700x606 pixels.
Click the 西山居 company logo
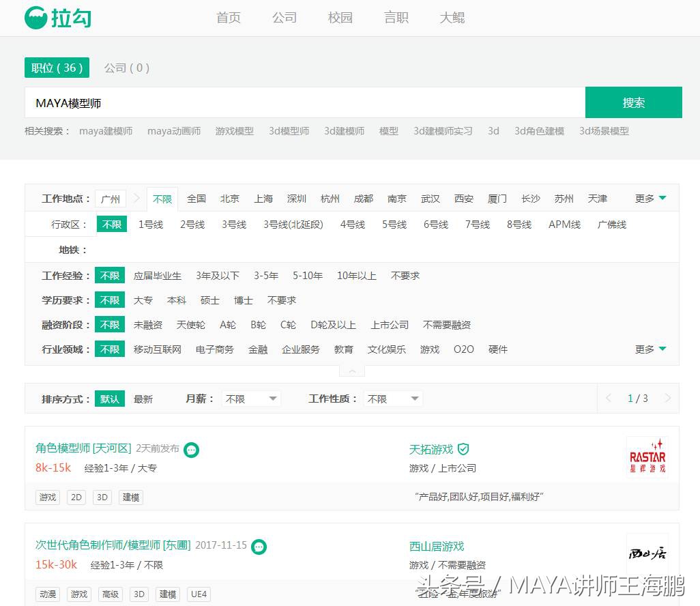647,553
